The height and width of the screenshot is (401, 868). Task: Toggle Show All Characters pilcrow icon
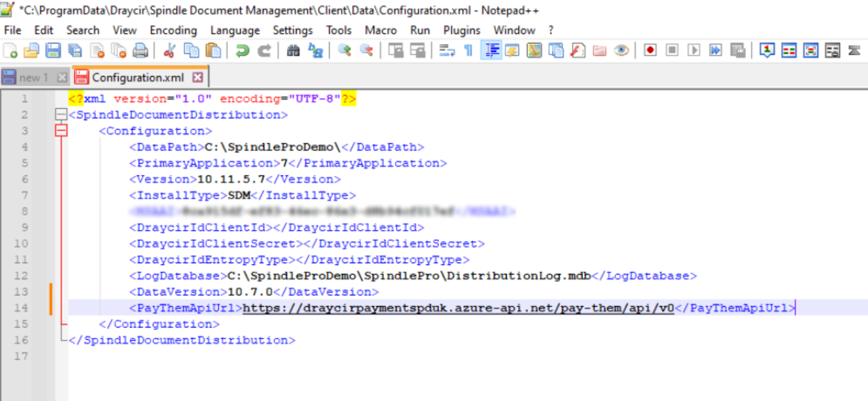[469, 50]
